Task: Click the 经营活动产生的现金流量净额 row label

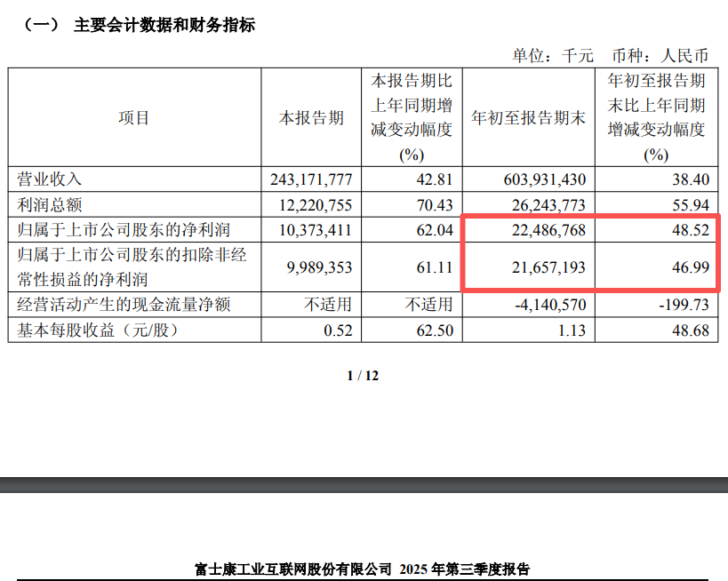Action: (x=124, y=305)
